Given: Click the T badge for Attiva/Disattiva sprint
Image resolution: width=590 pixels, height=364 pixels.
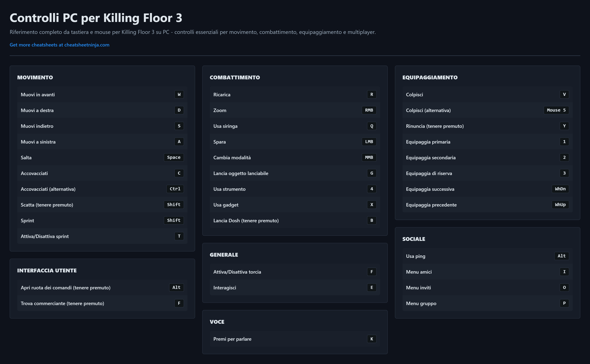Looking at the screenshot, I should [x=179, y=236].
